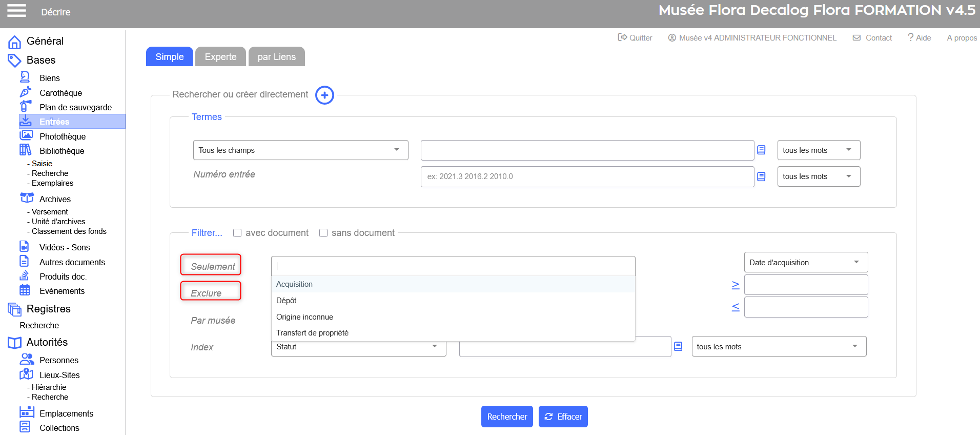Expand the 'Tous les champs' dropdown
The height and width of the screenshot is (435, 980).
point(300,150)
